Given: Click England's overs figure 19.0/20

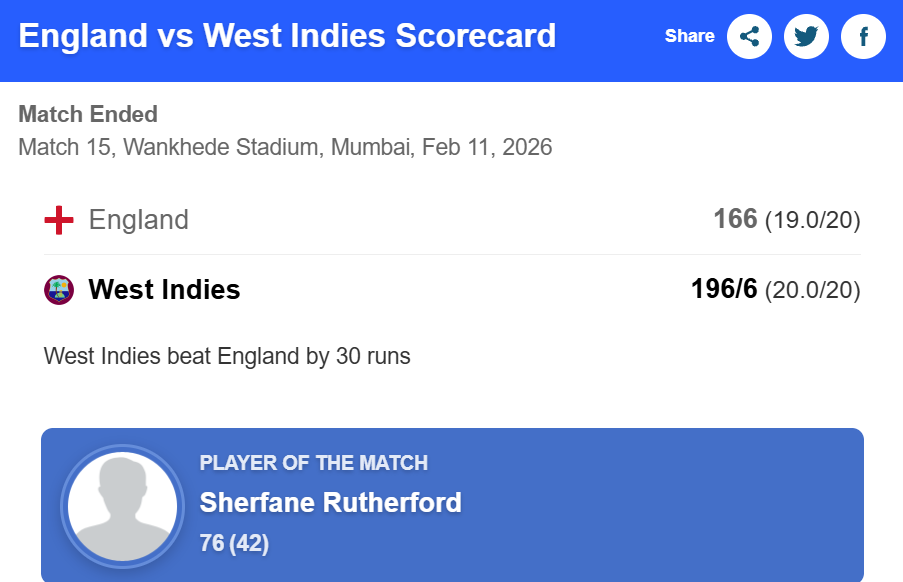Looking at the screenshot, I should coord(812,221).
